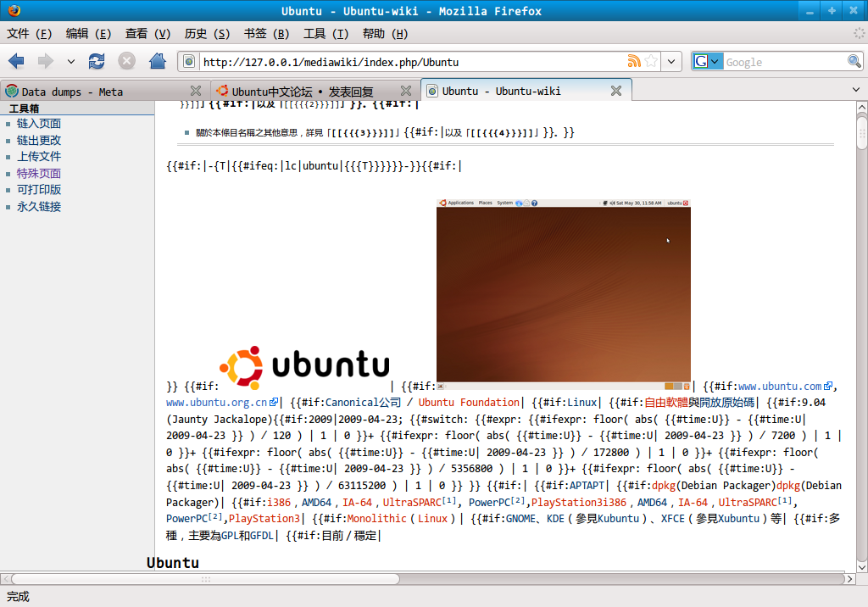Click the 可打印版 link
Screen dimensions: 868x607
point(39,190)
